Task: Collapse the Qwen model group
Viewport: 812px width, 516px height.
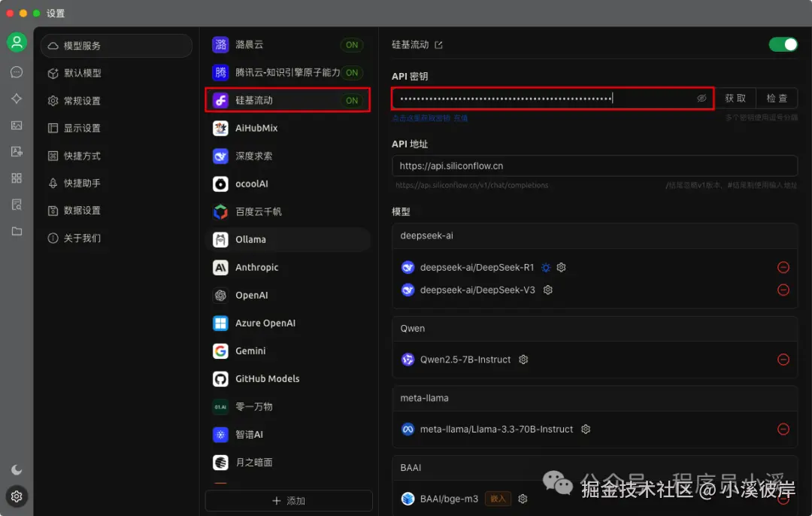Action: pyautogui.click(x=594, y=328)
